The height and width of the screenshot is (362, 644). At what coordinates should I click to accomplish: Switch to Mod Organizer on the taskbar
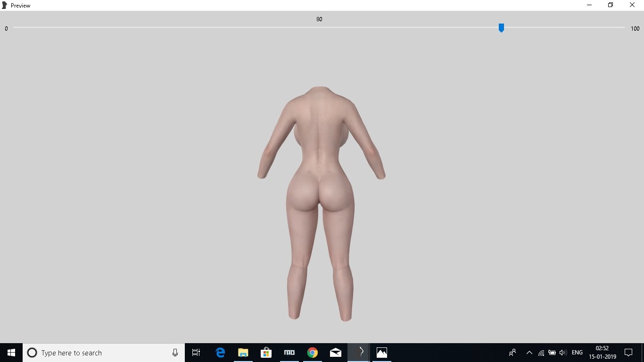point(289,353)
